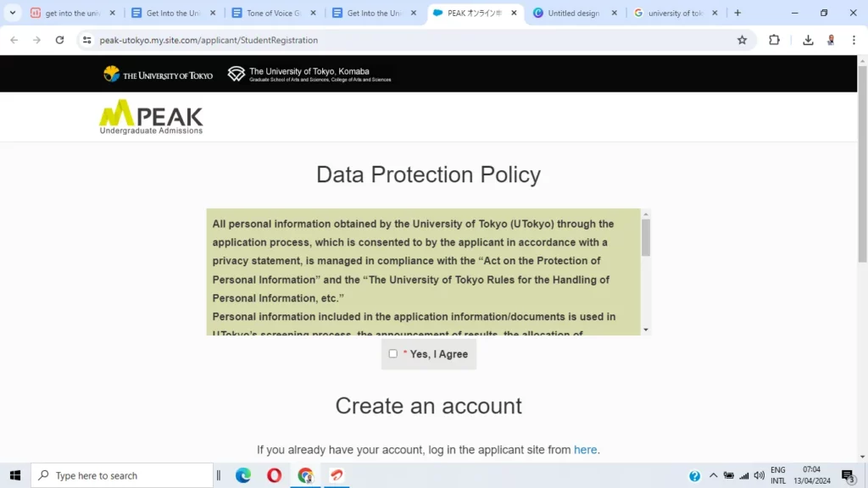Switch to the Untitled design tab
The width and height of the screenshot is (868, 488).
574,13
